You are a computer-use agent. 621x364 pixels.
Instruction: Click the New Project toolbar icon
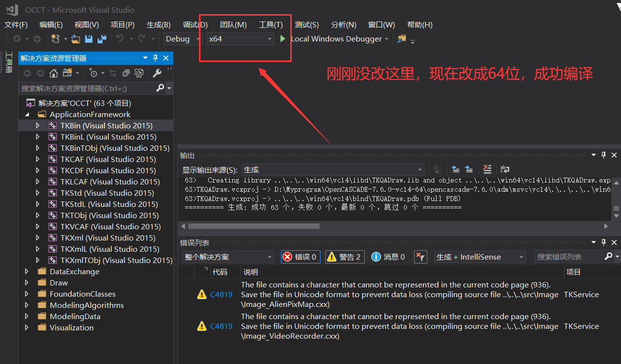[x=55, y=39]
